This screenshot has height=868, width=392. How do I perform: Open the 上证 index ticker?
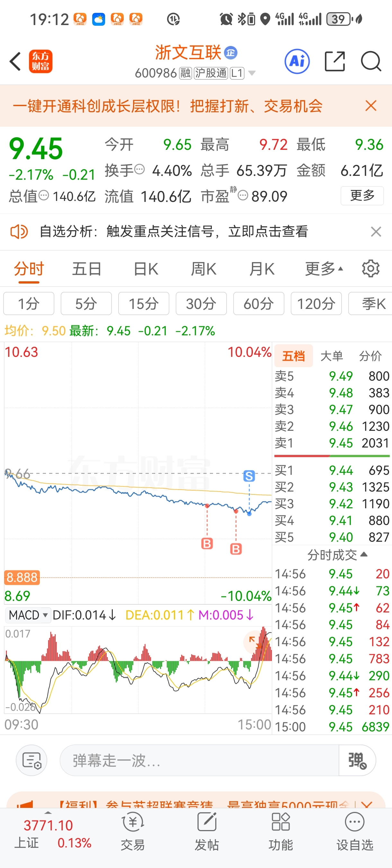[49, 834]
